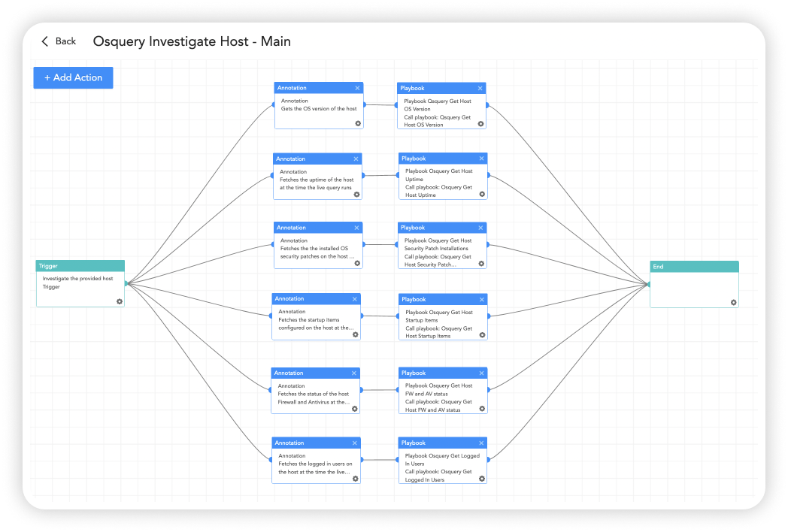Close the 'Fetches the startup items' annotation
Viewport: 788px width, 532px height.
355,299
